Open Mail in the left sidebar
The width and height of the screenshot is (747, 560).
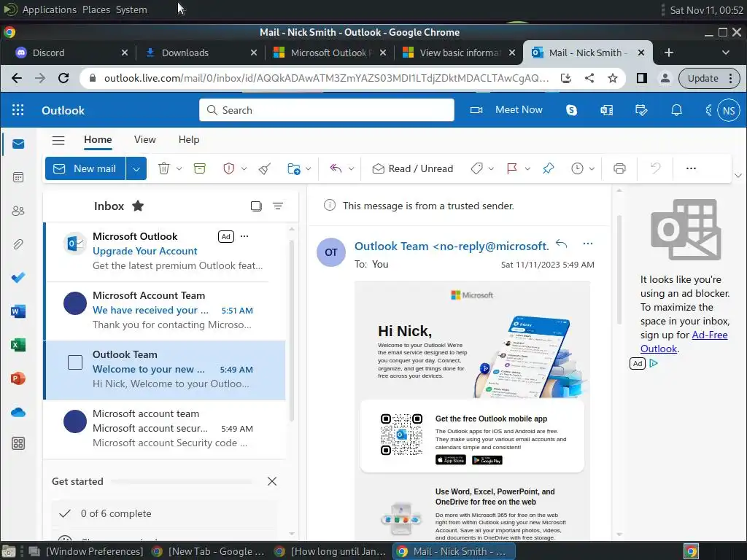[18, 144]
